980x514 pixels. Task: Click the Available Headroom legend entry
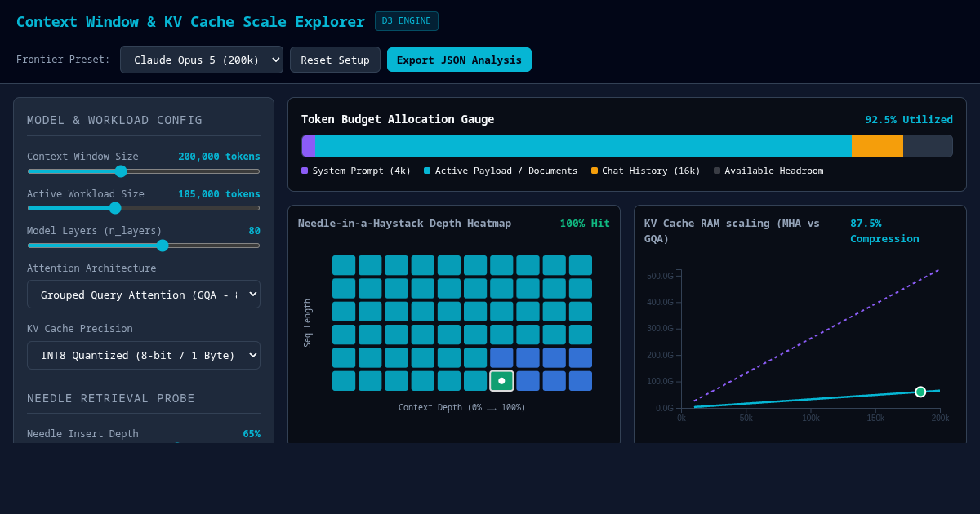click(x=768, y=171)
